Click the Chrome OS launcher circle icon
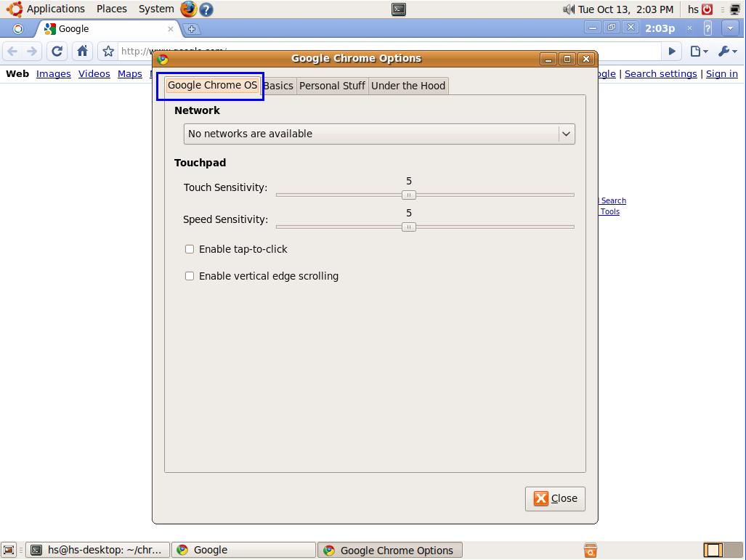 pos(18,29)
